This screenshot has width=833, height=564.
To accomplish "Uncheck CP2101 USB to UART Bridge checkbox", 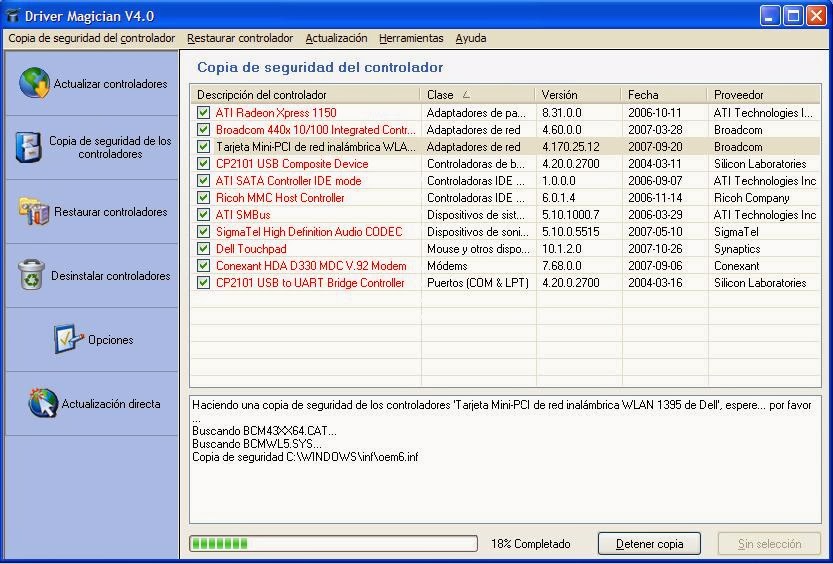I will [x=203, y=283].
